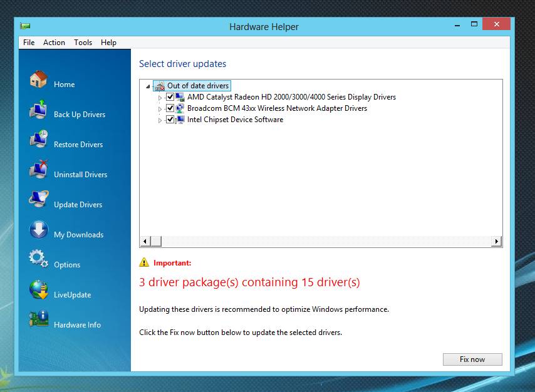
Task: Click the Out of date drivers folder icon
Action: (x=159, y=86)
